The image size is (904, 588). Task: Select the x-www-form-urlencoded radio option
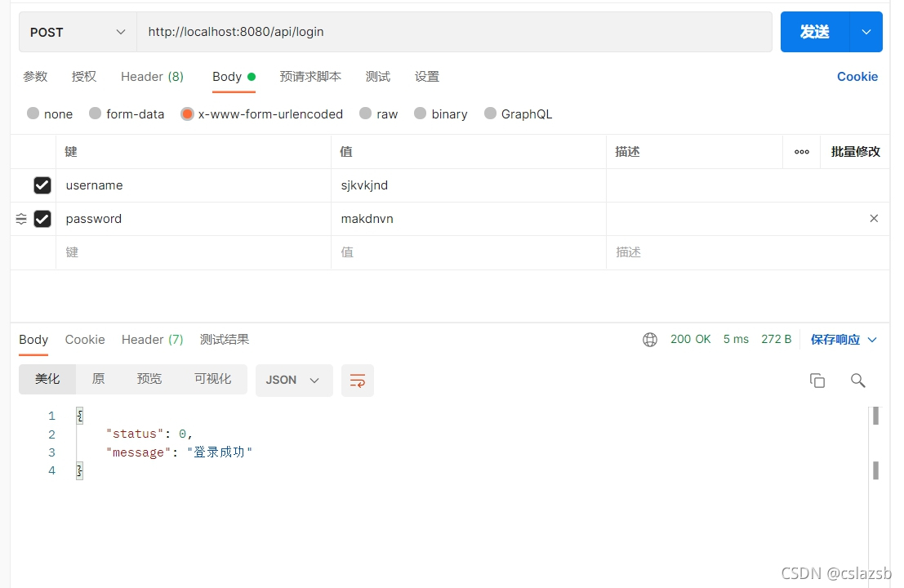coord(187,114)
